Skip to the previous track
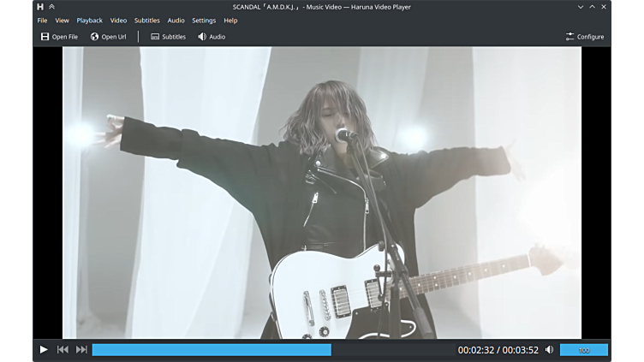Screen dimensions: 644x362 (63, 349)
